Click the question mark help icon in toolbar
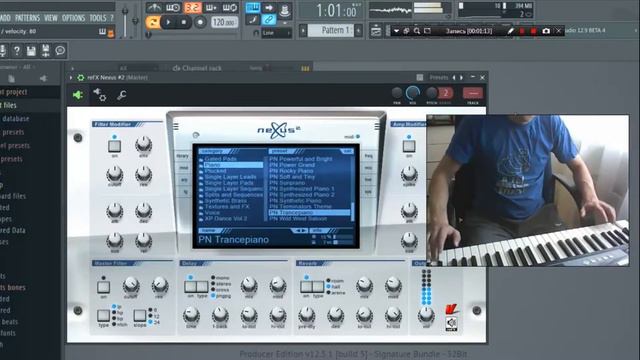640x360 pixels. pos(17,51)
